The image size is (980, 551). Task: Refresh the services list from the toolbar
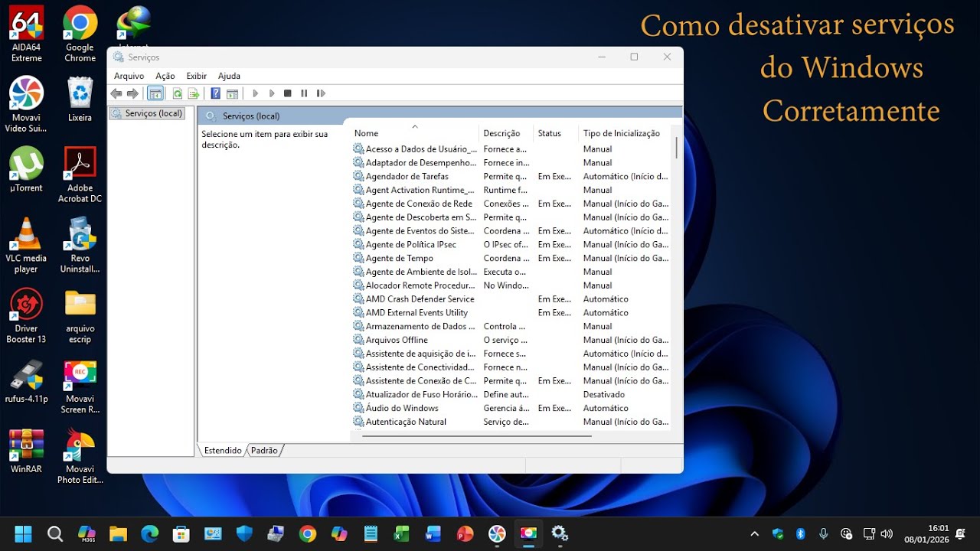tap(178, 93)
